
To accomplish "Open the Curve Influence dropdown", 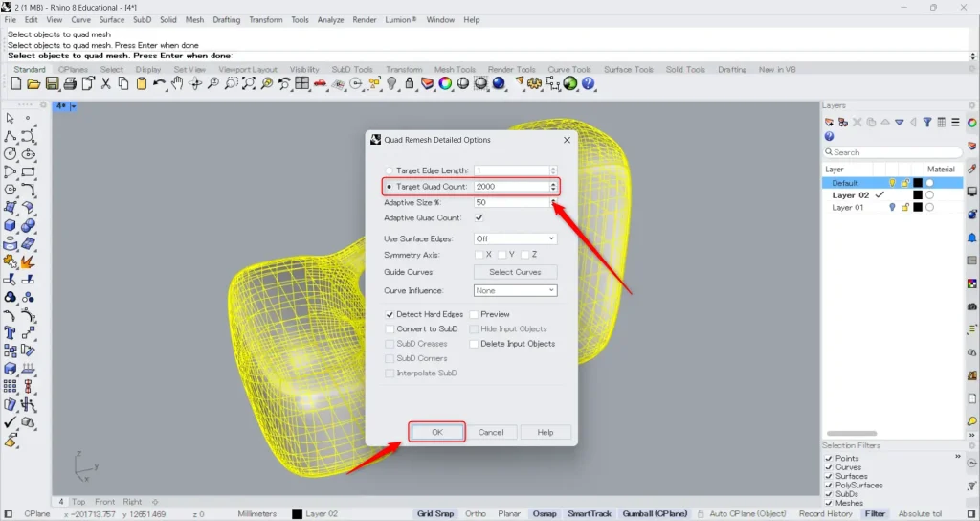I will [x=515, y=290].
